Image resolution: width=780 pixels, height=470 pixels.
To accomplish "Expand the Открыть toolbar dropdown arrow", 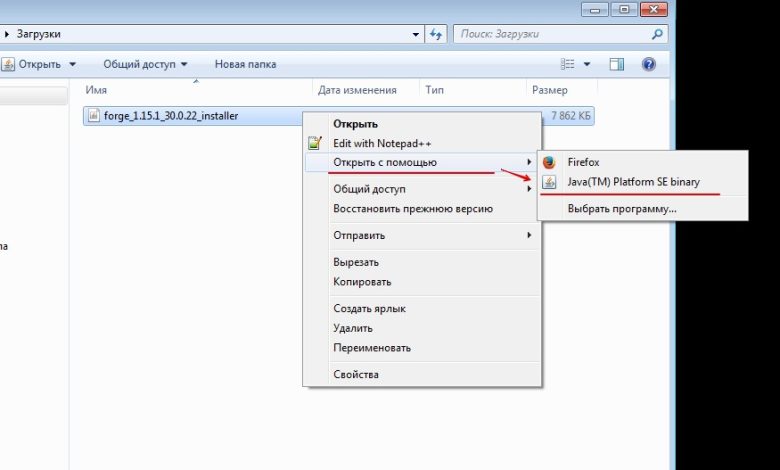I will pyautogui.click(x=72, y=65).
